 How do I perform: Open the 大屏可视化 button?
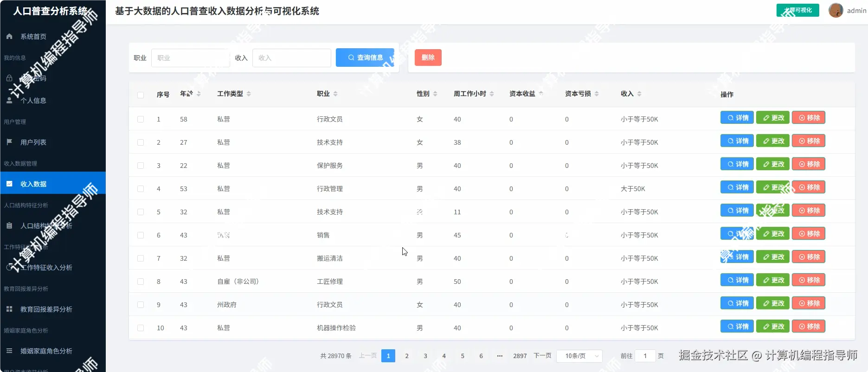pos(797,10)
